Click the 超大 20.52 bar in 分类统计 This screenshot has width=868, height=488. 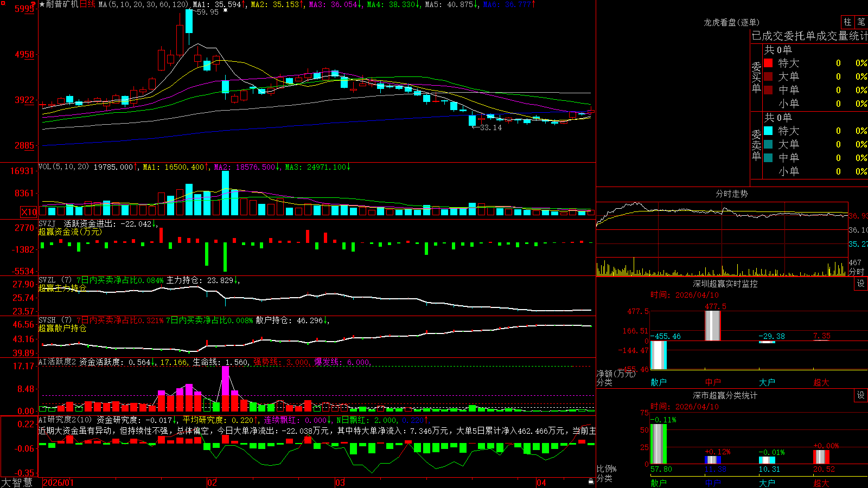coord(821,457)
